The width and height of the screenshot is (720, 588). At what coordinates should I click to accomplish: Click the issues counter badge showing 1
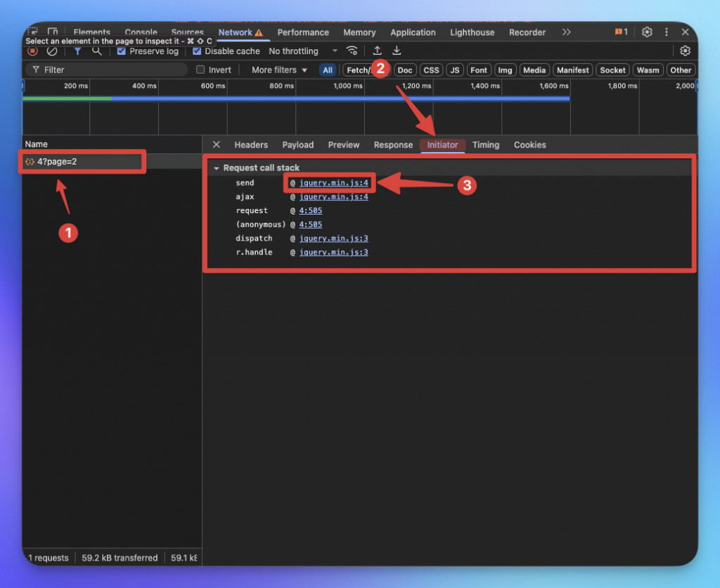(x=621, y=32)
